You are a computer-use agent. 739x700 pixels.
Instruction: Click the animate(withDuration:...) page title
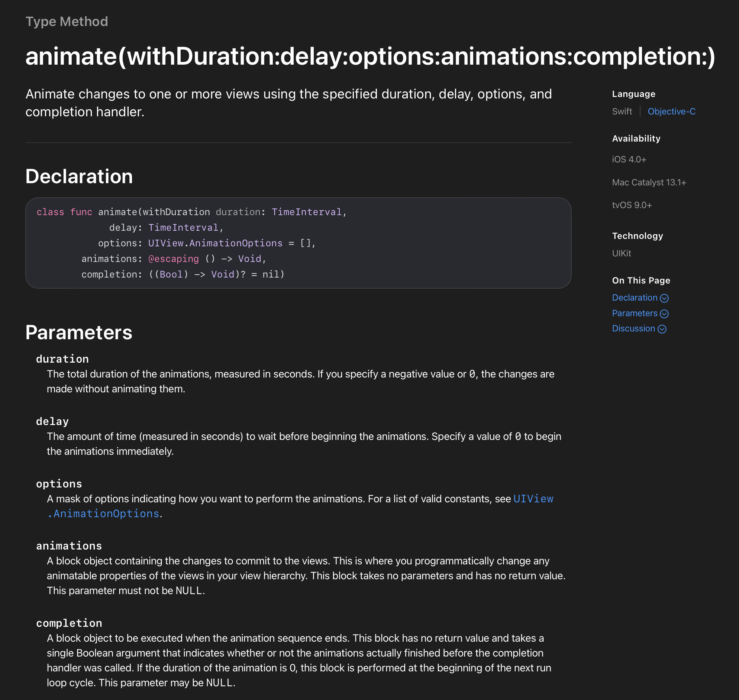click(x=369, y=56)
